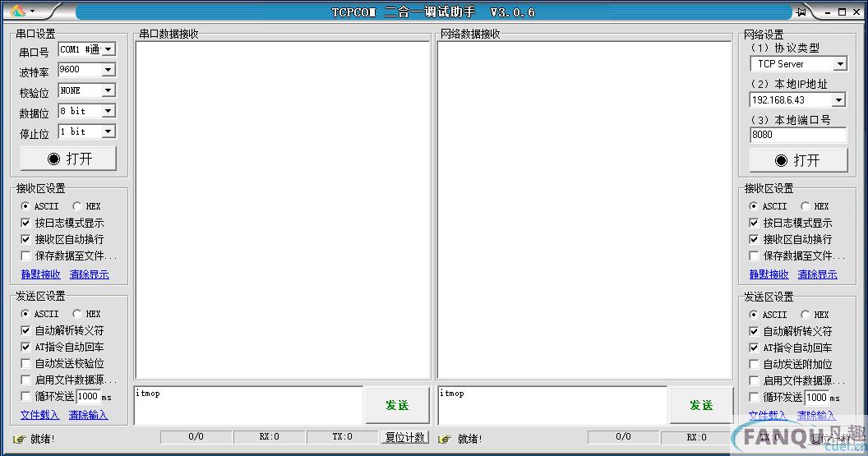868x456 pixels.
Task: Enable serial 循环发送 checkbox
Action: (x=25, y=396)
